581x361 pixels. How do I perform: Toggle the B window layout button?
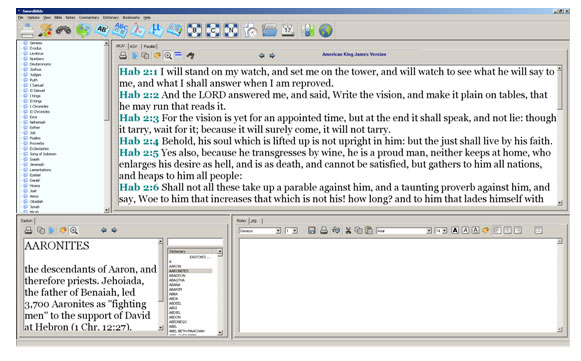194,30
